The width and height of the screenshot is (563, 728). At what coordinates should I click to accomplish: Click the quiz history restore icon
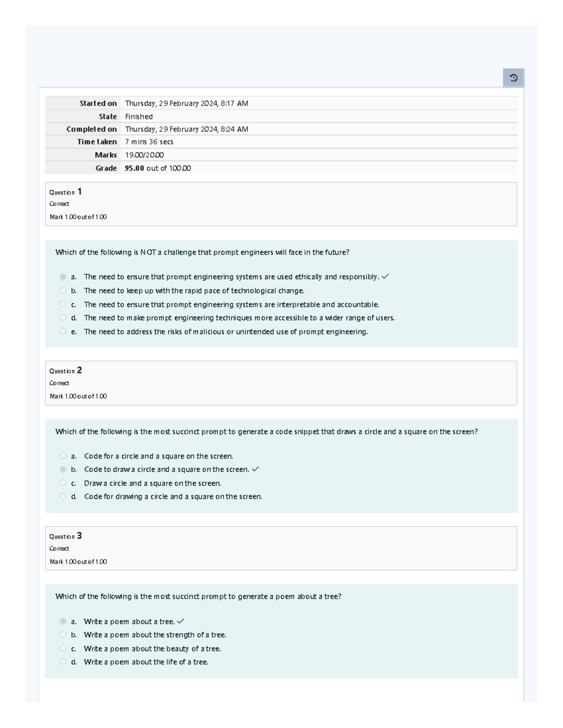click(515, 77)
